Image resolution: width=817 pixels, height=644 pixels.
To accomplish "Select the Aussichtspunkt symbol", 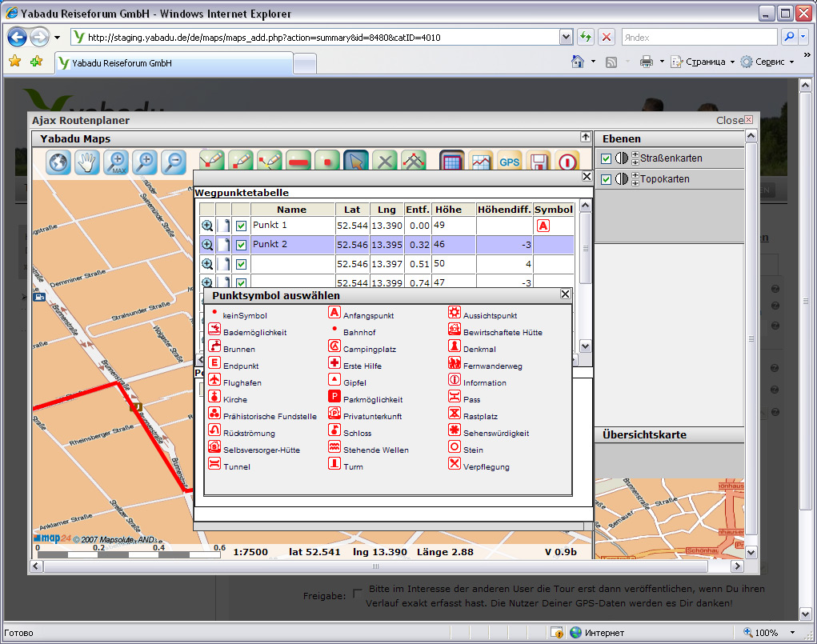I will (x=455, y=313).
